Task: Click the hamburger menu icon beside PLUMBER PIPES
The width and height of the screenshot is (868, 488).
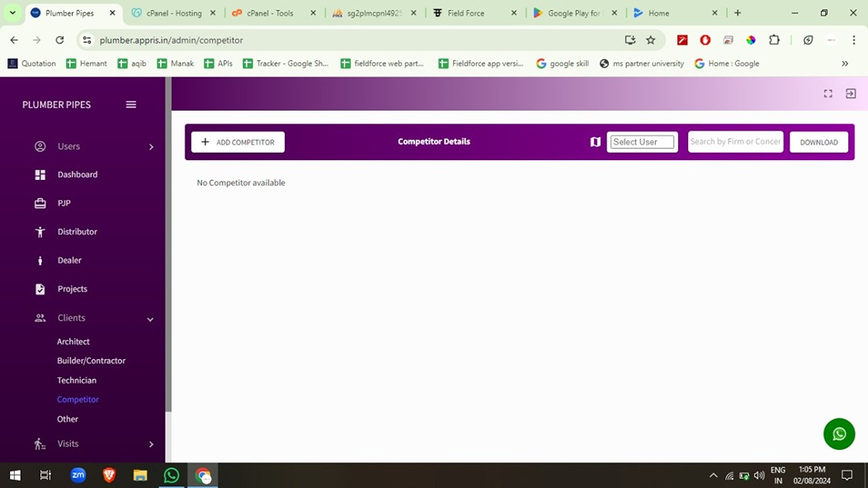Action: (x=130, y=105)
